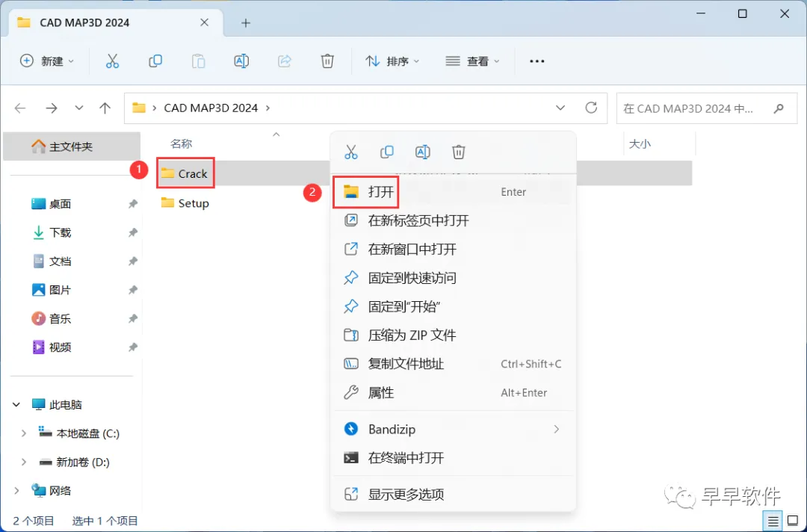Click the Rename icon in context menu
This screenshot has height=532, width=807.
(422, 152)
